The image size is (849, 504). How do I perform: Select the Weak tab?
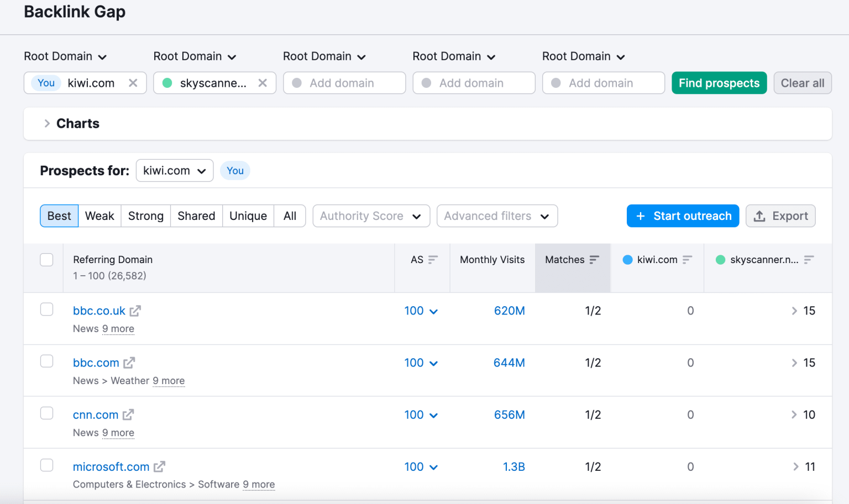click(x=99, y=216)
